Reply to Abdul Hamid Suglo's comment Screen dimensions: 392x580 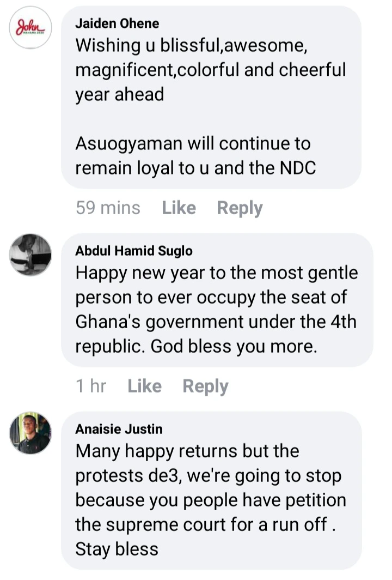205,386
